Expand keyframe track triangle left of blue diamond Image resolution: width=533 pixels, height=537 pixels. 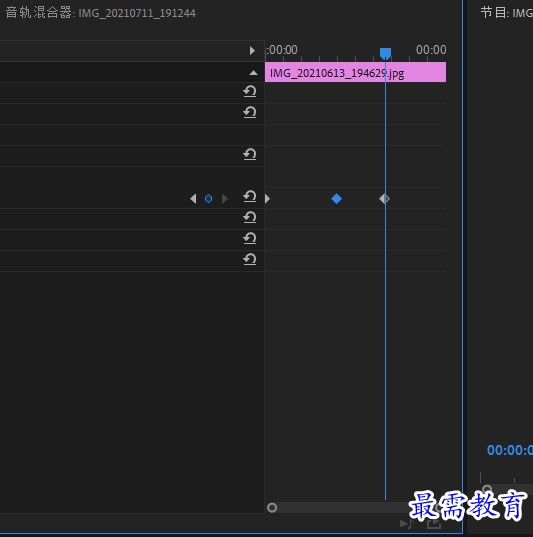[x=268, y=199]
